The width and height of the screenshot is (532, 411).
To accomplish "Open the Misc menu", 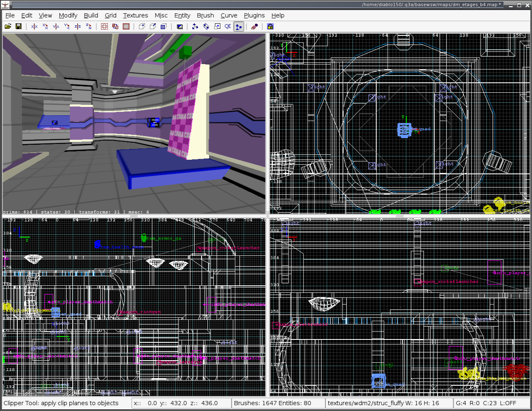I will coord(161,15).
